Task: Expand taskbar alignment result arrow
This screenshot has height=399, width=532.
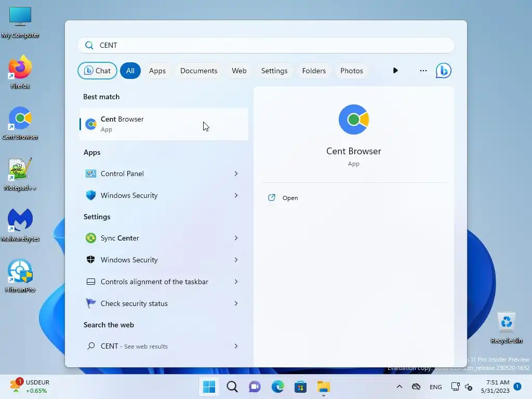Action: point(236,282)
